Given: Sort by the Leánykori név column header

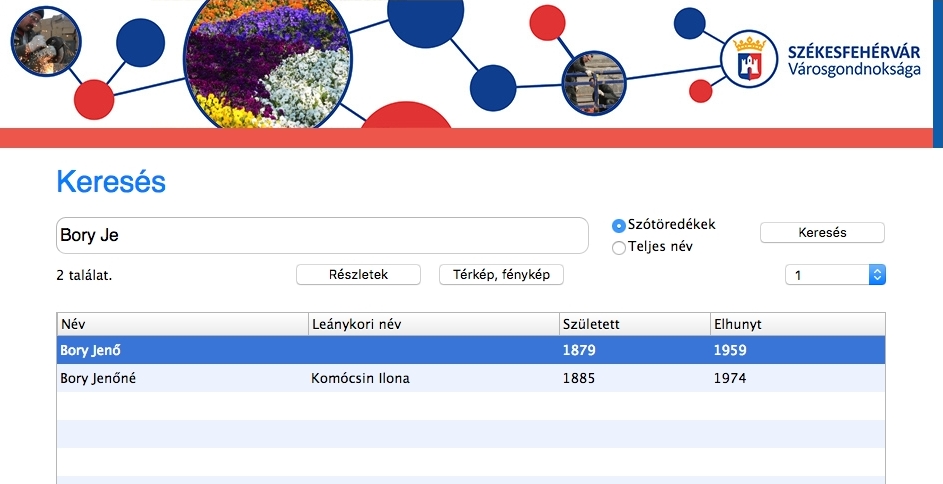Looking at the screenshot, I should tap(433, 324).
